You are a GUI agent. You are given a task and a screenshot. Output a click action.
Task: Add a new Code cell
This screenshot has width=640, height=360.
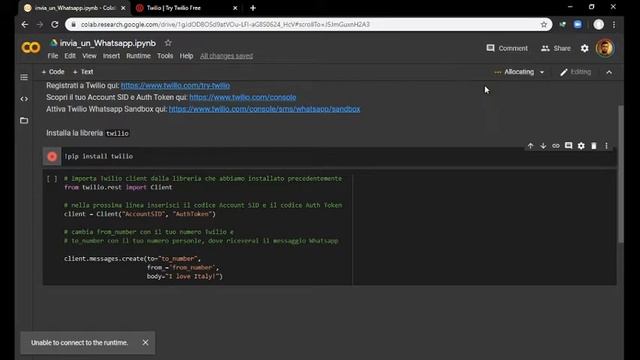[53, 72]
